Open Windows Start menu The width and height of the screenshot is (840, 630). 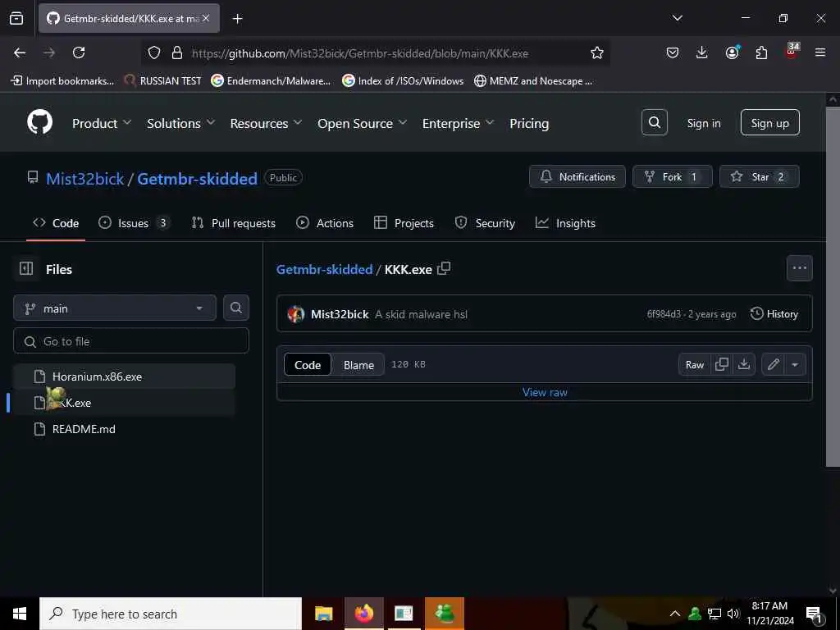coord(20,614)
